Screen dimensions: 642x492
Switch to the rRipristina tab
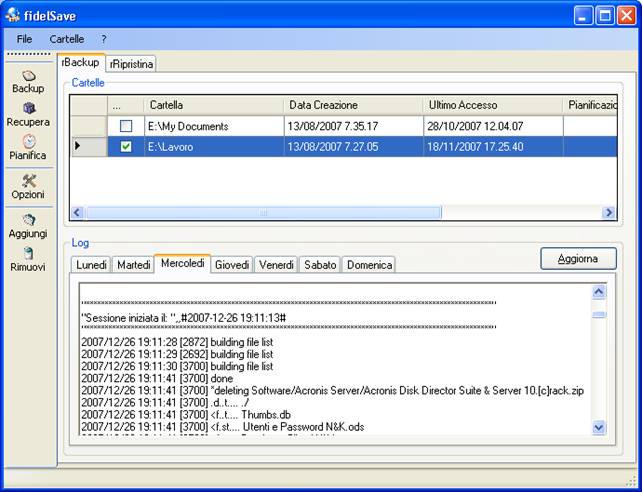pos(132,63)
